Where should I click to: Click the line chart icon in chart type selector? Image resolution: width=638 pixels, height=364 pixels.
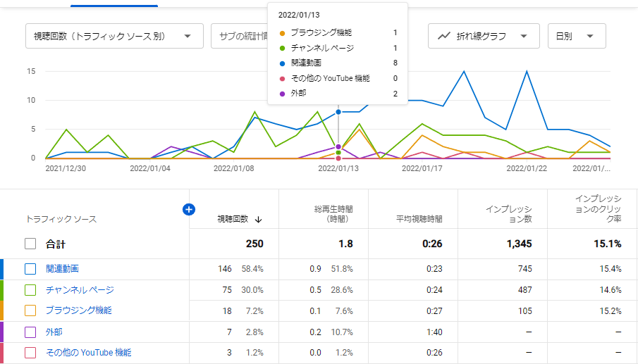pyautogui.click(x=444, y=36)
